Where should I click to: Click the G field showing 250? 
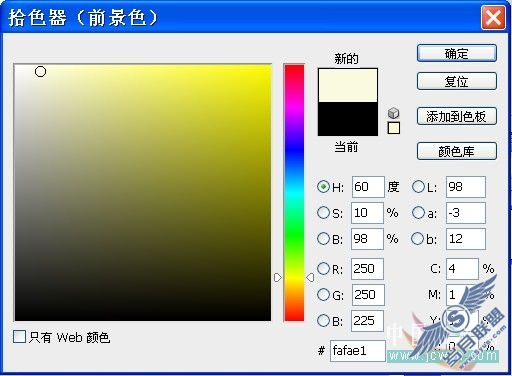pyautogui.click(x=368, y=295)
